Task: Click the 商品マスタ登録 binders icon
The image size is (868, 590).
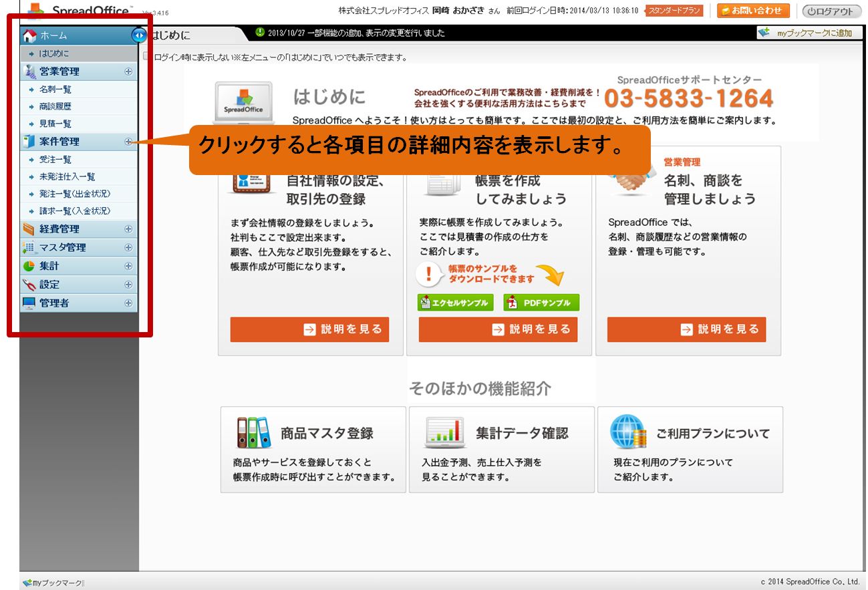Action: tap(254, 432)
